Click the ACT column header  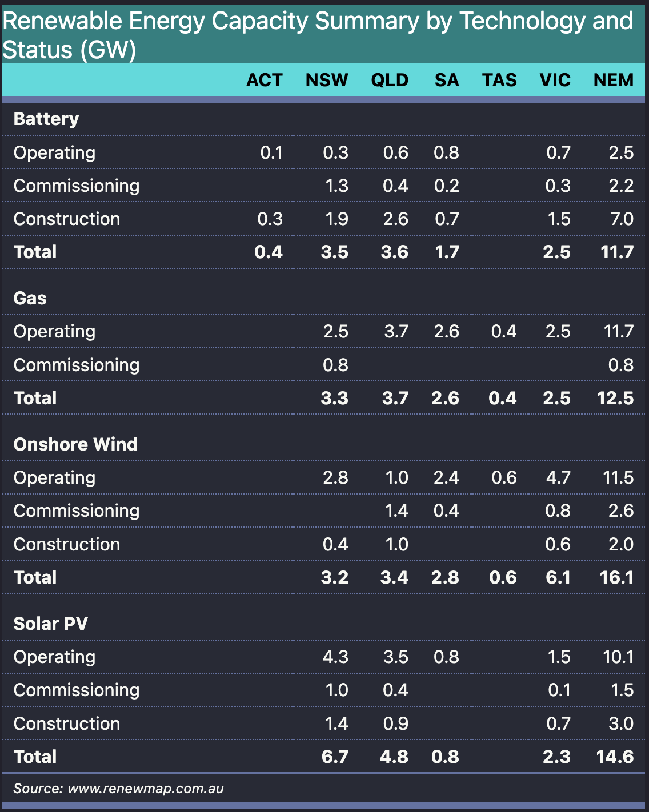(264, 80)
